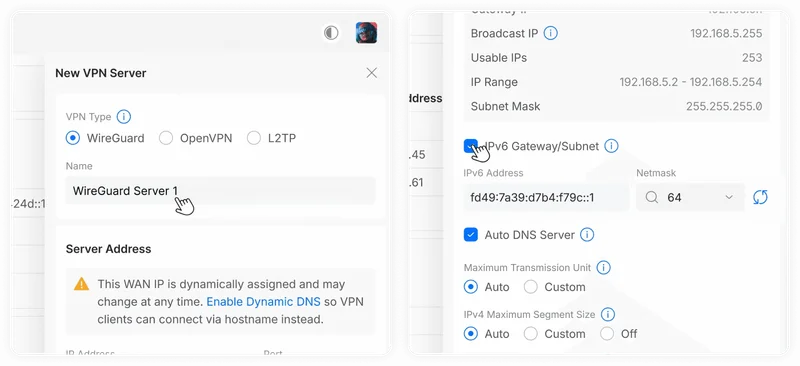This screenshot has width=800, height=366.
Task: Click the Name field with WireGuard Server 1
Action: point(220,191)
